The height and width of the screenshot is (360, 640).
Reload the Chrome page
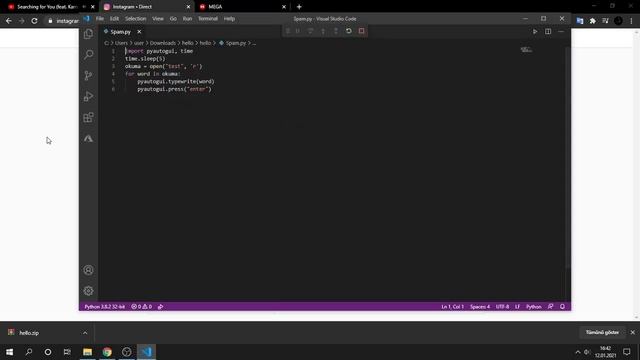(x=34, y=21)
